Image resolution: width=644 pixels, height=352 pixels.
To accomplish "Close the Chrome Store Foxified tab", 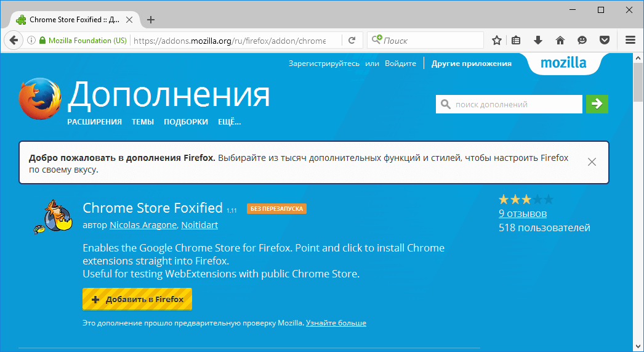I will pyautogui.click(x=129, y=20).
